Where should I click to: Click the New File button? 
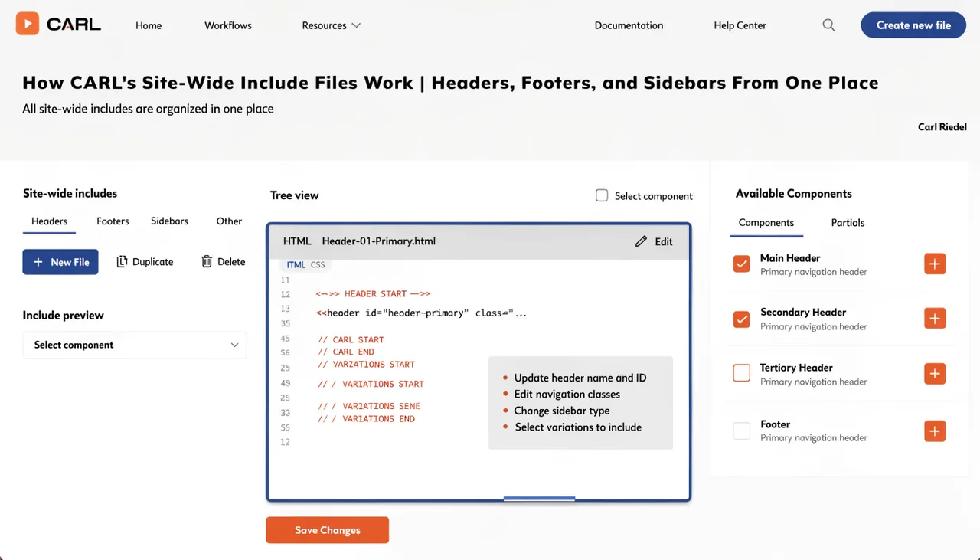(x=60, y=262)
